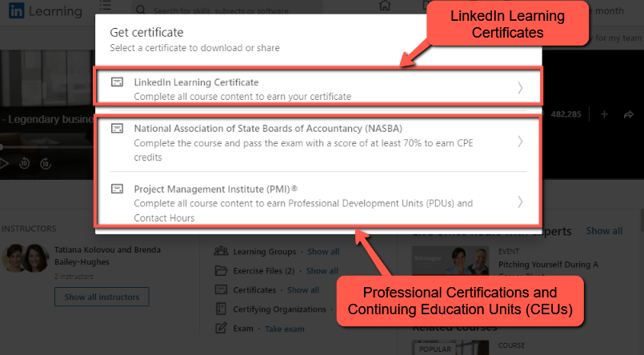Click the page vertical scrollbar
This screenshot has height=355, width=644.
(x=642, y=220)
